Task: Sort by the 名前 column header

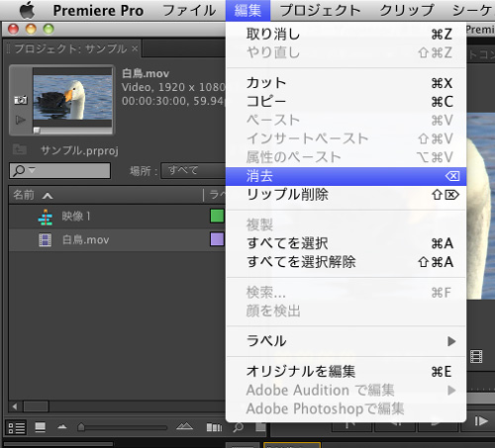Action: coord(24,195)
